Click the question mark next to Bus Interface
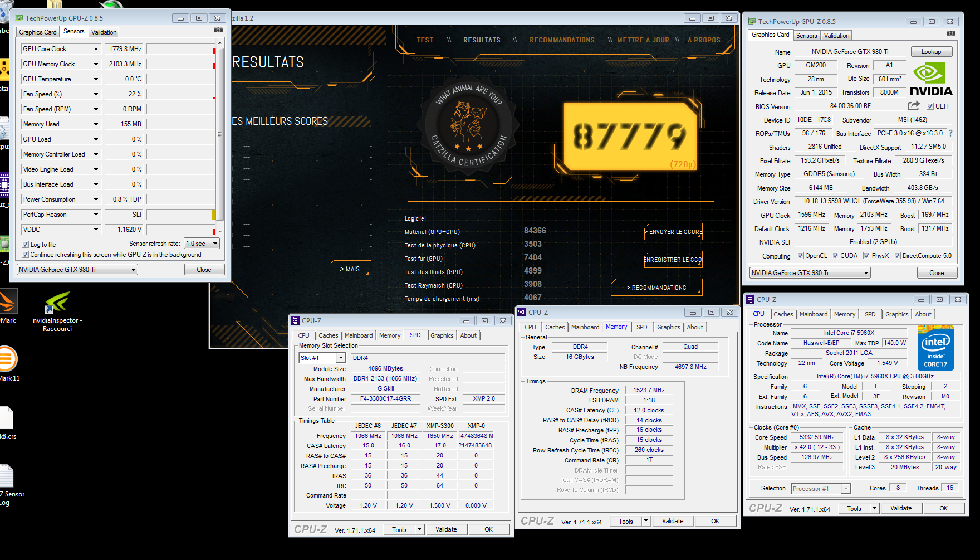Screen dimensions: 980x560 click(950, 133)
